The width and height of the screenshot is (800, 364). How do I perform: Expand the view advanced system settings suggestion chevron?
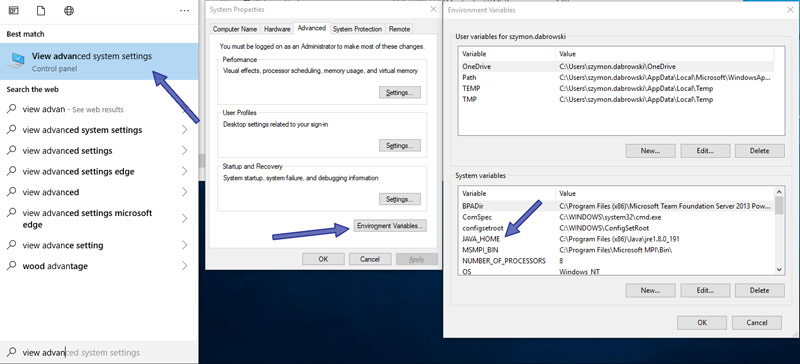click(185, 130)
